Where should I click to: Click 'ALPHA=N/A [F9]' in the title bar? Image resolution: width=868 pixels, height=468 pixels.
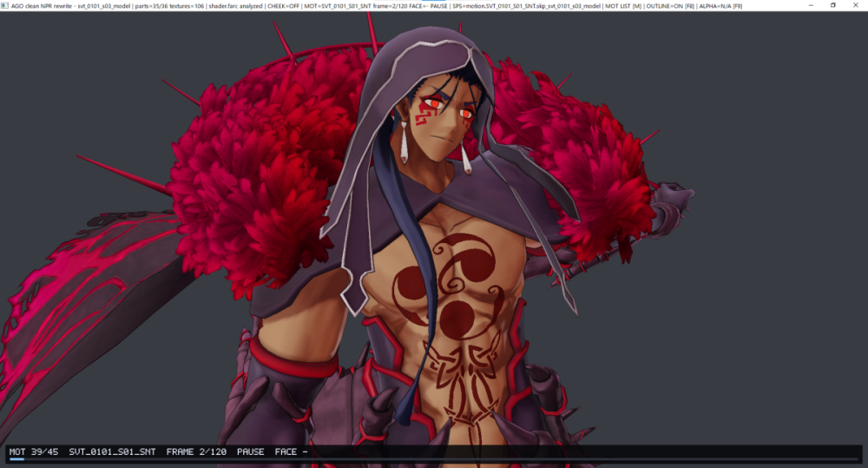click(x=720, y=6)
